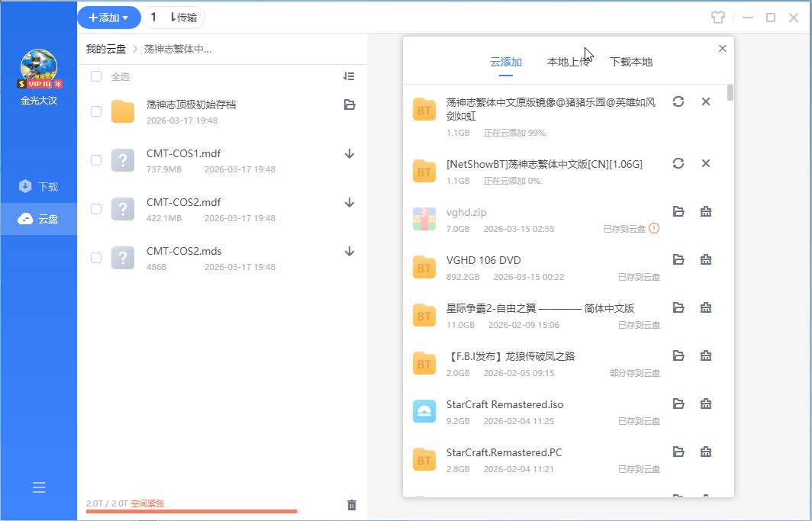This screenshot has height=521, width=812.
Task: Retry cloud add for NetShowBT task
Action: pos(678,163)
